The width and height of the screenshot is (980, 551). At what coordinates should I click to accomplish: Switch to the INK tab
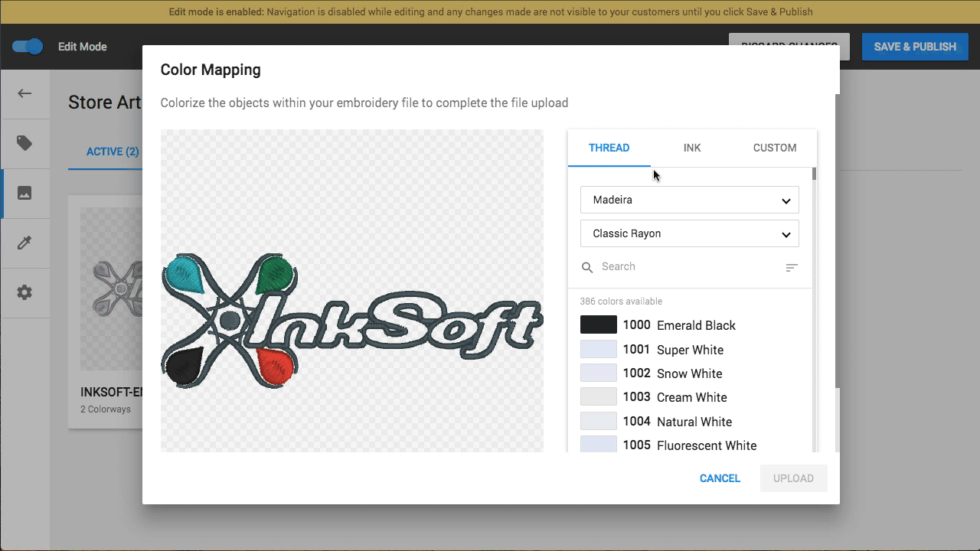click(x=692, y=148)
